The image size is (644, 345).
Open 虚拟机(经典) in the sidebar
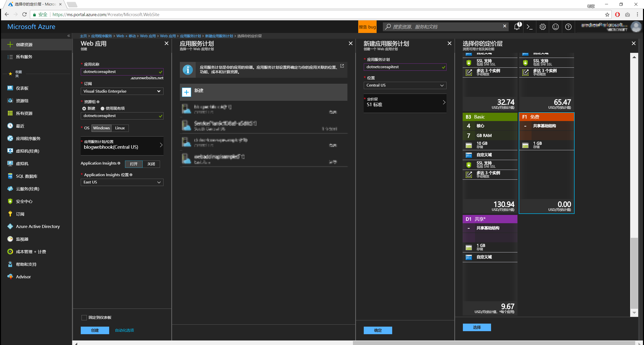[28, 151]
